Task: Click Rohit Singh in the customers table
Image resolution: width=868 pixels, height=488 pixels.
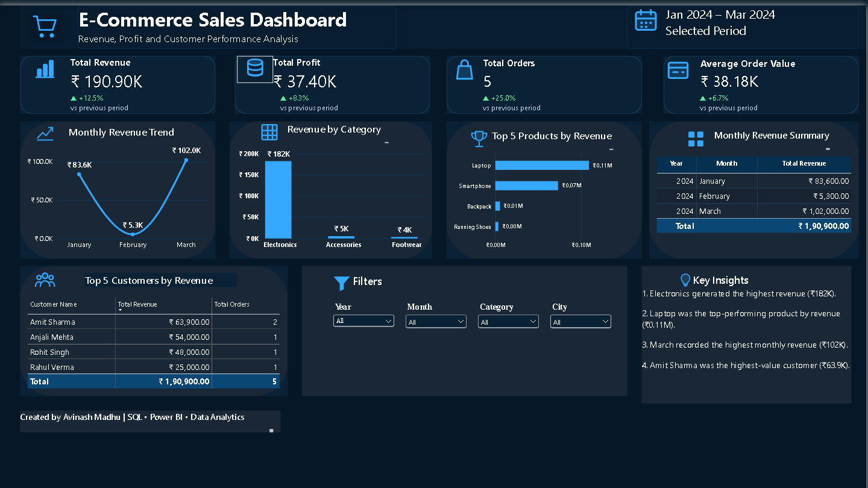Action: point(50,352)
